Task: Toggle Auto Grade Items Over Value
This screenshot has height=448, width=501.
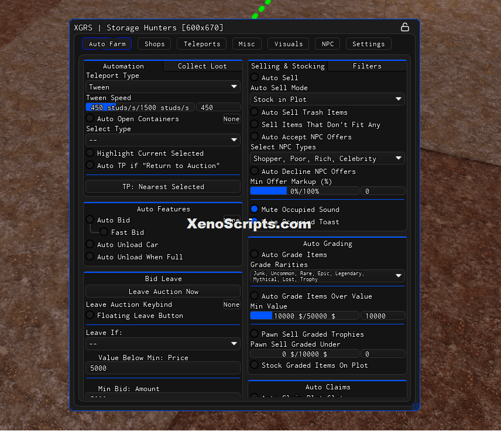Action: click(x=255, y=296)
